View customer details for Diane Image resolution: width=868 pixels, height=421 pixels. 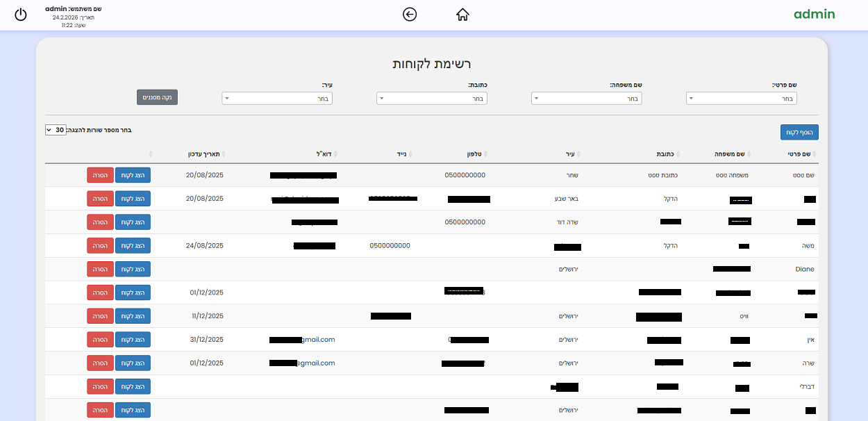coord(133,270)
